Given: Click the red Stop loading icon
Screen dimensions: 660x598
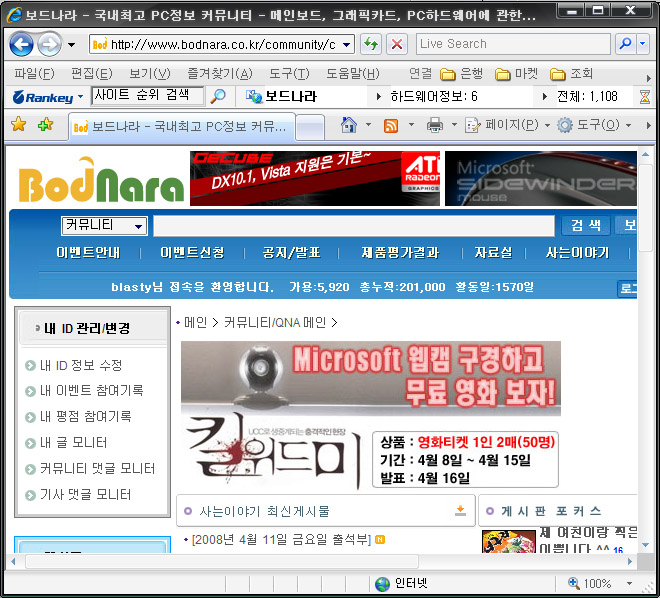Looking at the screenshot, I should click(x=397, y=44).
